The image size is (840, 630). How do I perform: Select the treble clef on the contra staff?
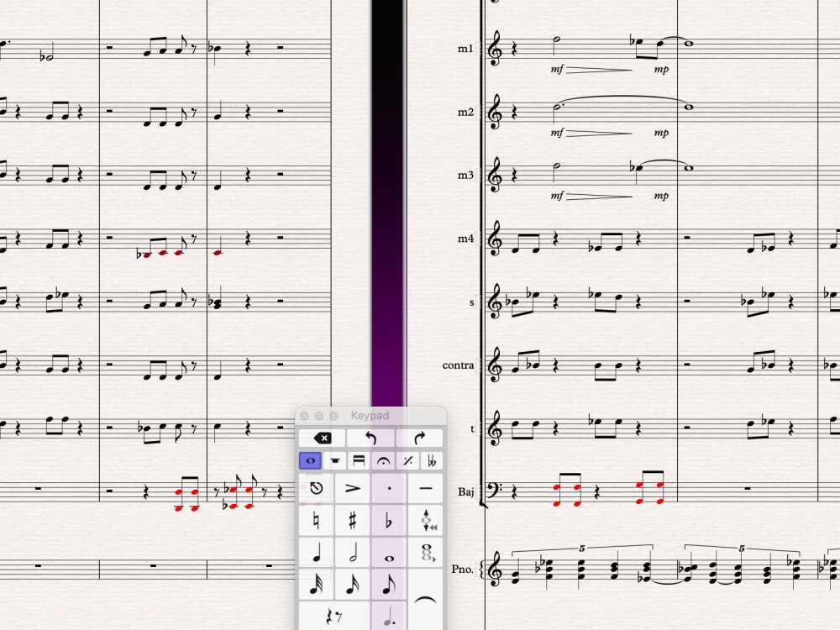[x=496, y=365]
